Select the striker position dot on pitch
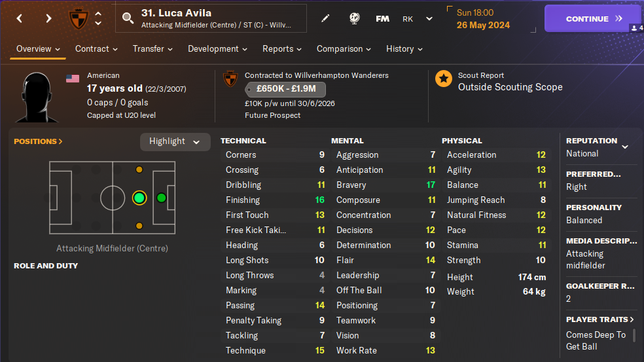This screenshot has width=644, height=362. [x=162, y=198]
